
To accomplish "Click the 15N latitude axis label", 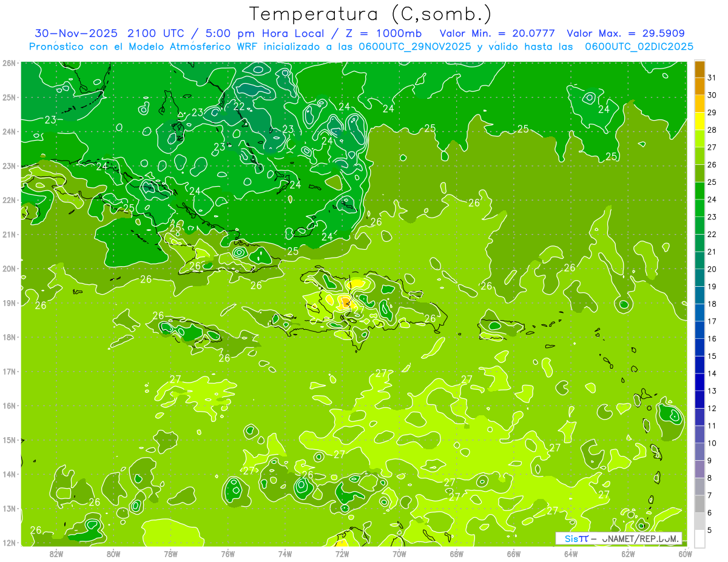I will (x=9, y=440).
